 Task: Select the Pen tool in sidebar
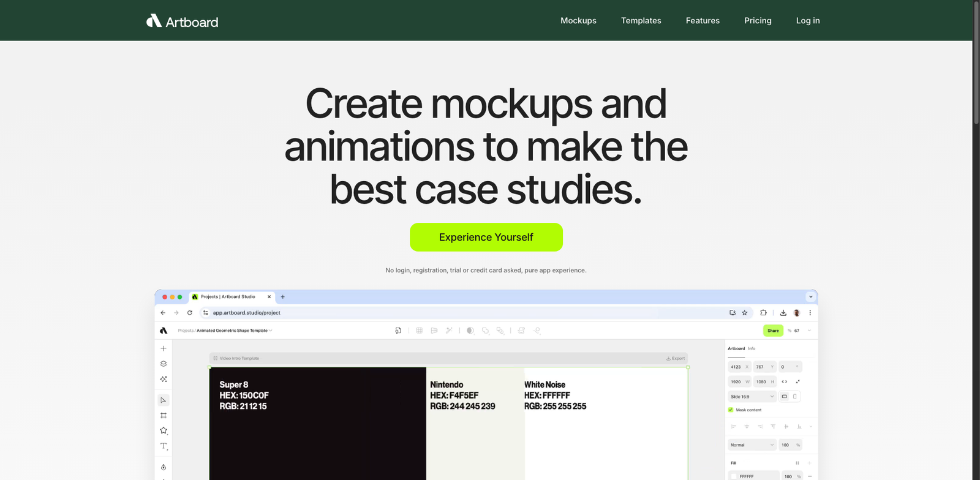(164, 467)
